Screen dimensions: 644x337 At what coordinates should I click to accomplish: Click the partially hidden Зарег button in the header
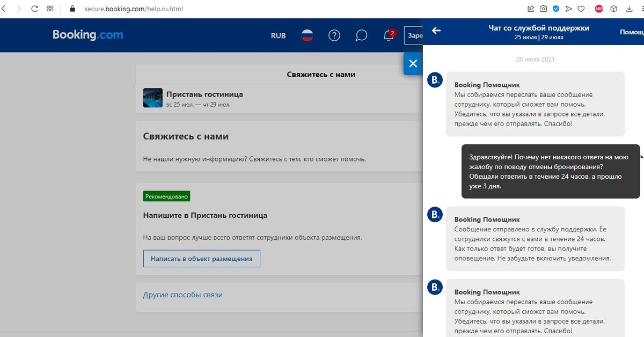(x=414, y=35)
